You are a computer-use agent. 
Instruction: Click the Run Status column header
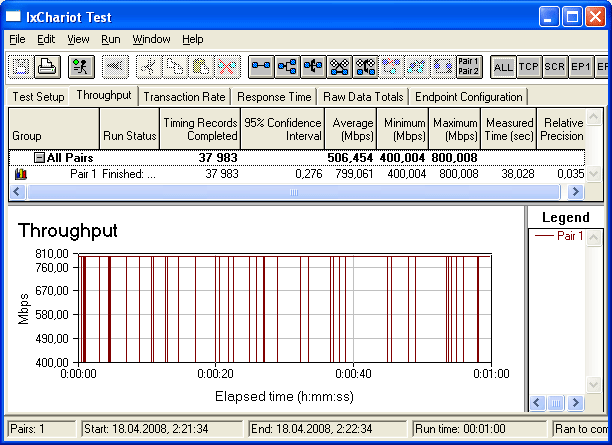[130, 129]
